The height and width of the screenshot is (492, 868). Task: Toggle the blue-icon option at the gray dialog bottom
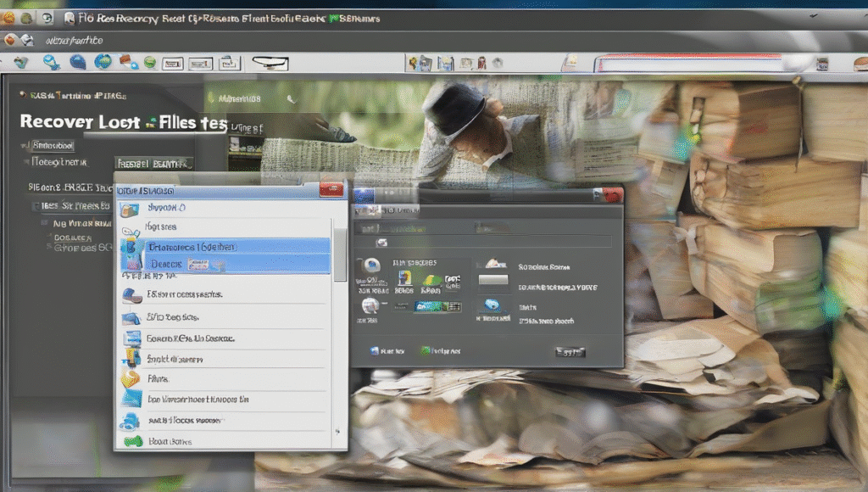[x=376, y=349]
